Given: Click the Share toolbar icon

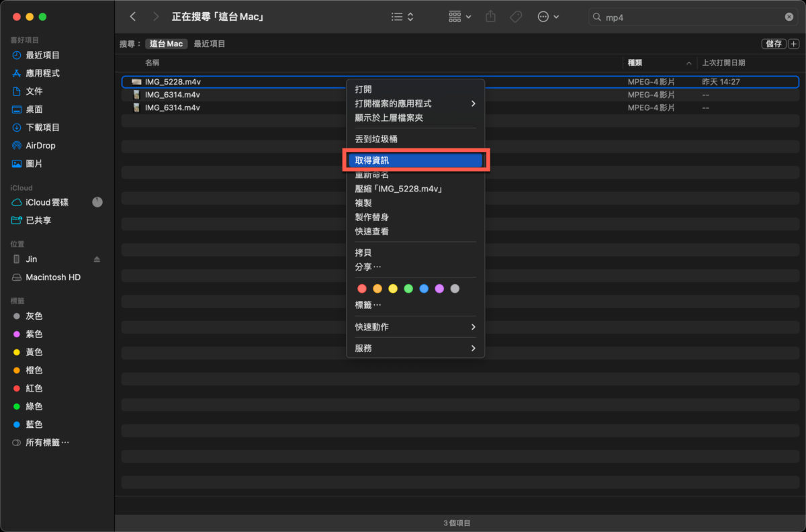Looking at the screenshot, I should 490,17.
